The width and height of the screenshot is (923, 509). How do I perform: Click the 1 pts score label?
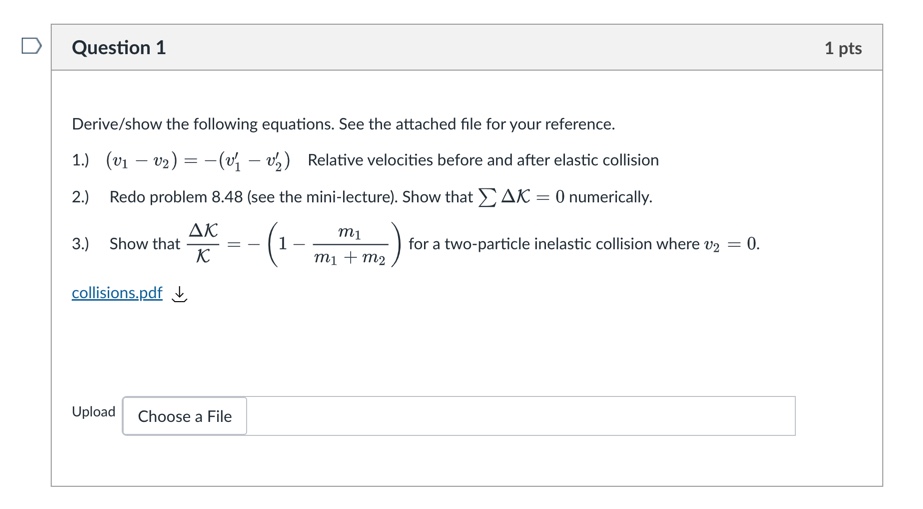pyautogui.click(x=843, y=48)
